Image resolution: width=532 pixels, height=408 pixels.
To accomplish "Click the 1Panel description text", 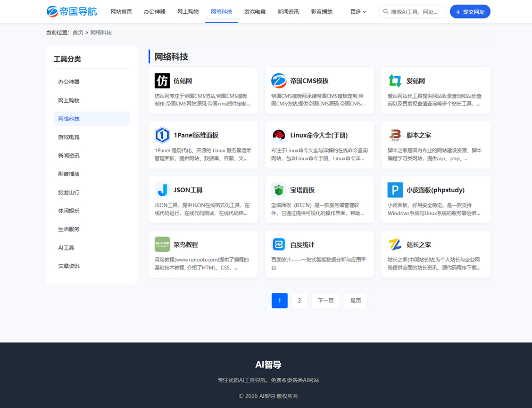I will coord(203,154).
